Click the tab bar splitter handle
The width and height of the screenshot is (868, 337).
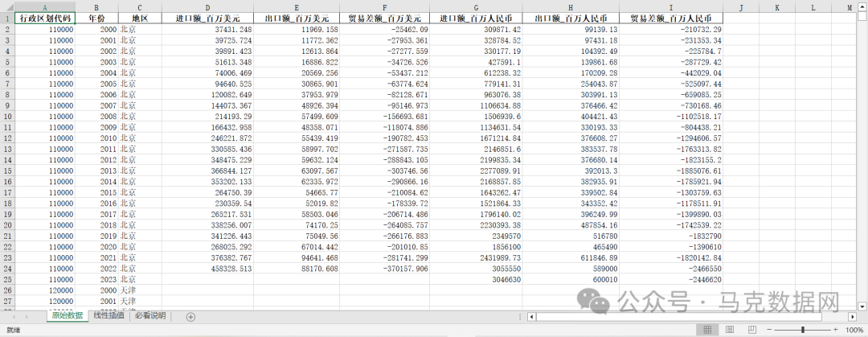coord(520,317)
